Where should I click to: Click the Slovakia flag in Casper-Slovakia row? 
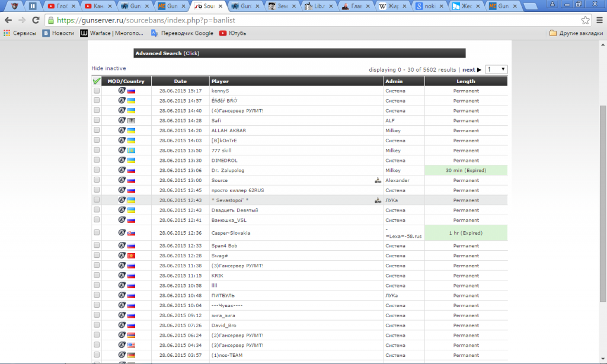(x=131, y=233)
